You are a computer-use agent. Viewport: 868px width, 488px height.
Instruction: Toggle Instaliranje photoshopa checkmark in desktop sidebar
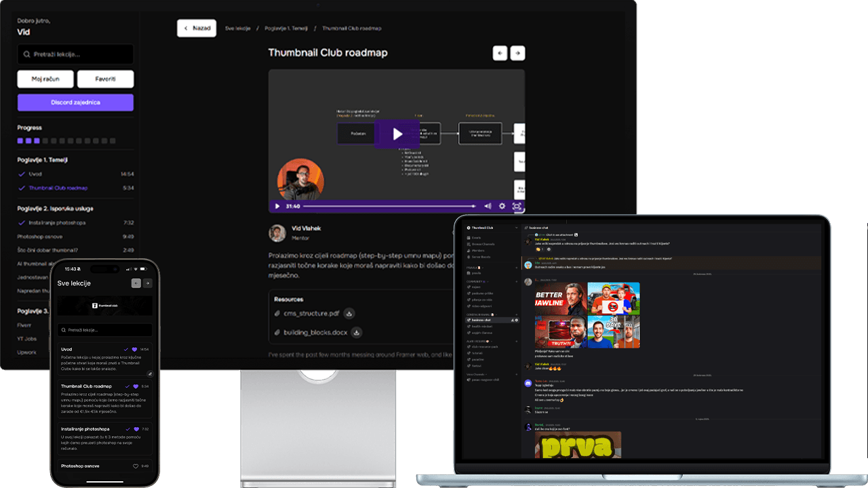[x=22, y=222]
